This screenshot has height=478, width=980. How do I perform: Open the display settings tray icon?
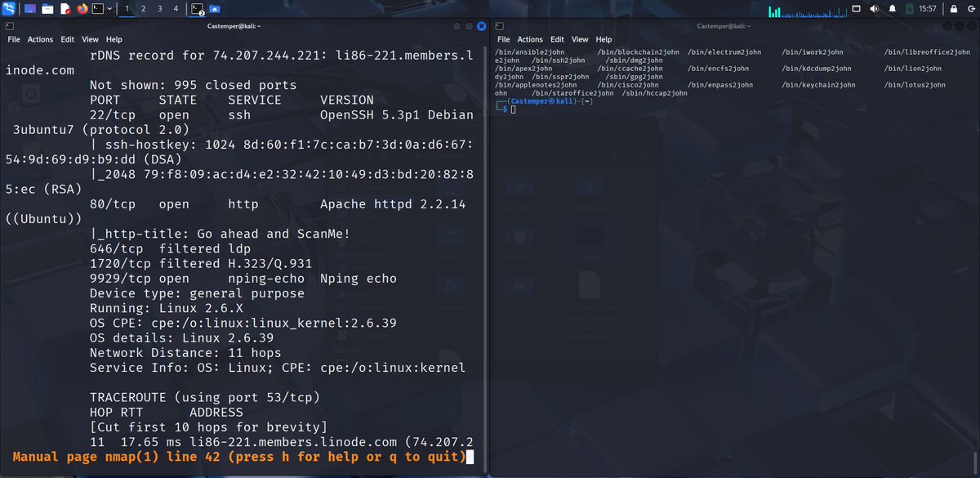pos(857,9)
